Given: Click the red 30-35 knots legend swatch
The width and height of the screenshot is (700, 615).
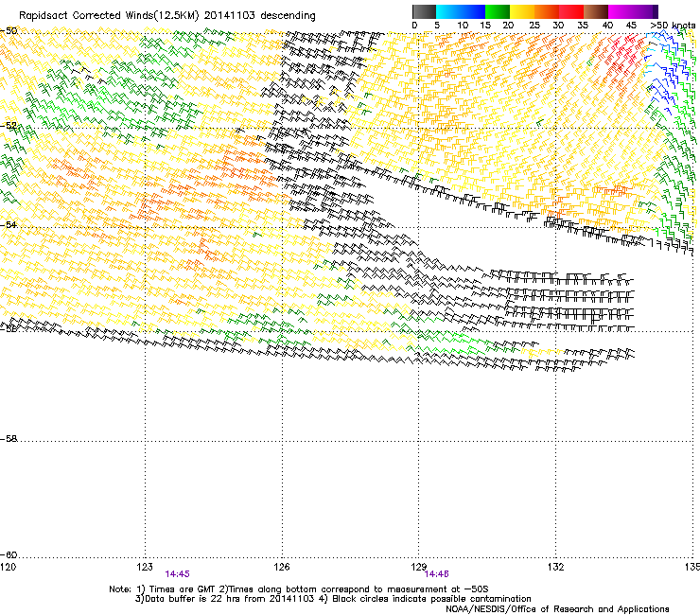Looking at the screenshot, I should (x=571, y=11).
